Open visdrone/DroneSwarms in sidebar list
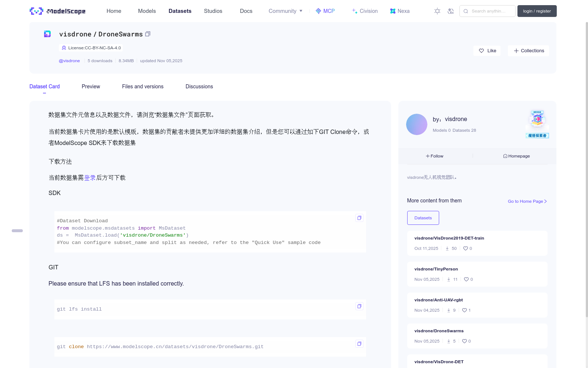This screenshot has height=368, width=588. pyautogui.click(x=439, y=331)
